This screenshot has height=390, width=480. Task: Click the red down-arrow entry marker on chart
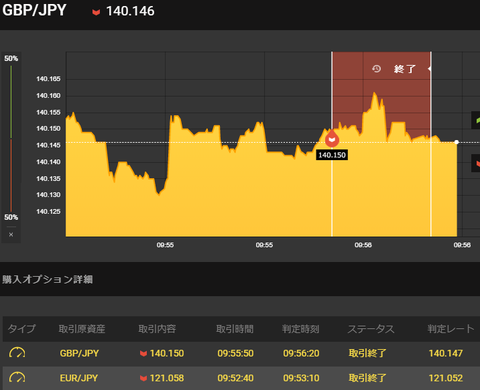point(332,139)
